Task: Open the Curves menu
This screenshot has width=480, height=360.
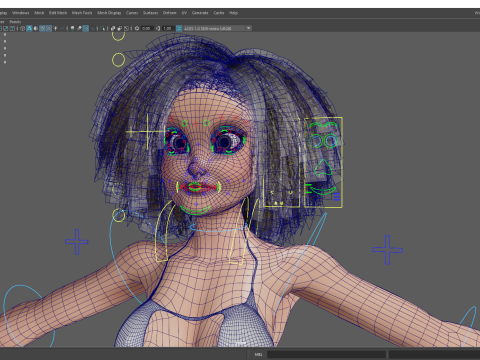Action: click(132, 13)
